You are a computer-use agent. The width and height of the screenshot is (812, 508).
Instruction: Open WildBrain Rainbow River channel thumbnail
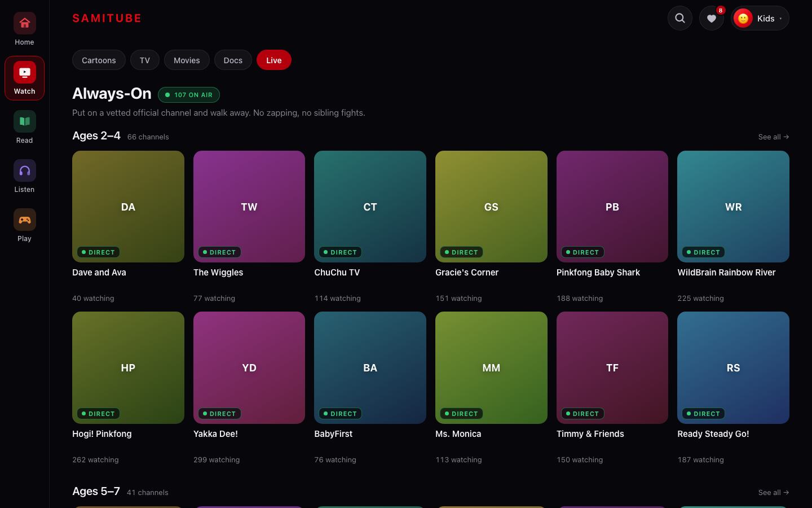[733, 207]
